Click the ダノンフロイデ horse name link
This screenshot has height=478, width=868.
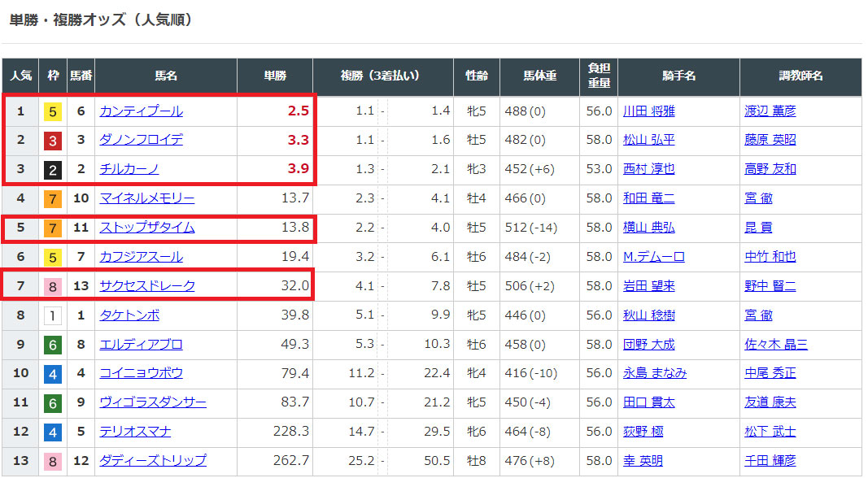[x=141, y=140]
